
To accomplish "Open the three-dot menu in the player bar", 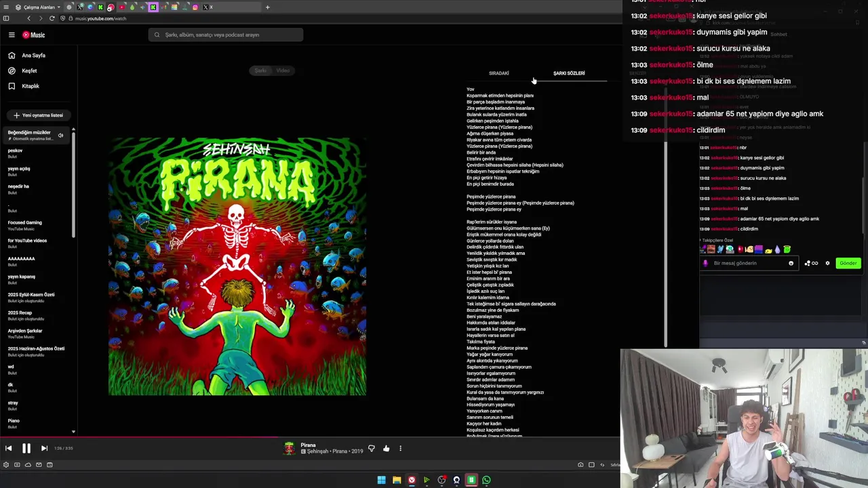I will [x=400, y=448].
